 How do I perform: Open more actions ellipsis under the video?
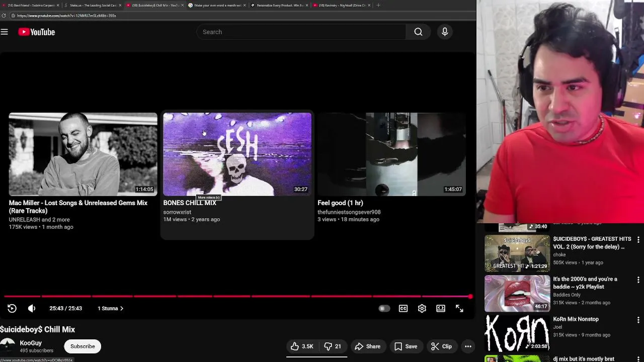pos(468,346)
